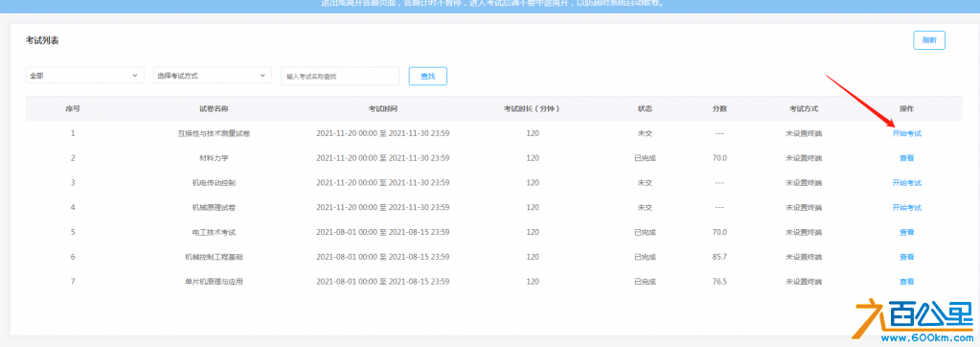The height and width of the screenshot is (347, 980).
Task: Click the 序号 column header
Action: (x=73, y=108)
